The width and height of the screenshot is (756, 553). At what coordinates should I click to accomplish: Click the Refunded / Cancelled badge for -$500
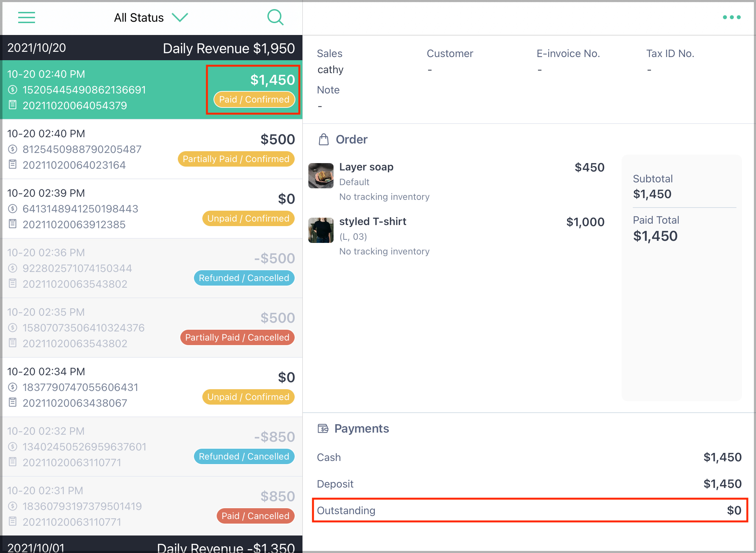(x=244, y=278)
